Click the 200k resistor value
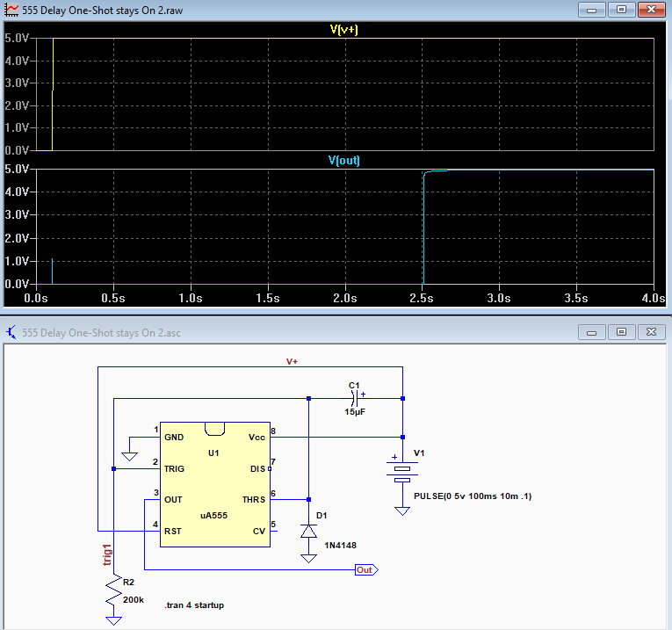 (x=134, y=600)
